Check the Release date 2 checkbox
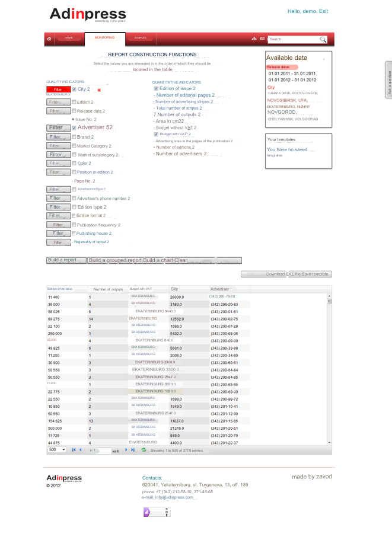Image resolution: width=392 pixels, height=543 pixels. [74, 111]
